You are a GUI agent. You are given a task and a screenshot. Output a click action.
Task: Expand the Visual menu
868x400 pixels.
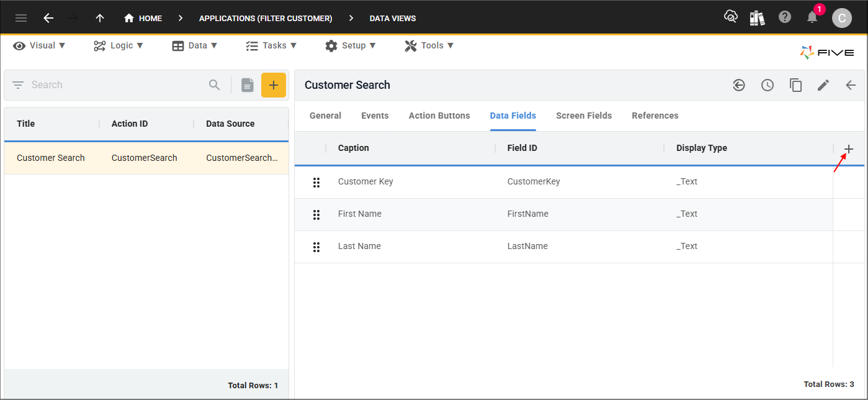click(39, 45)
